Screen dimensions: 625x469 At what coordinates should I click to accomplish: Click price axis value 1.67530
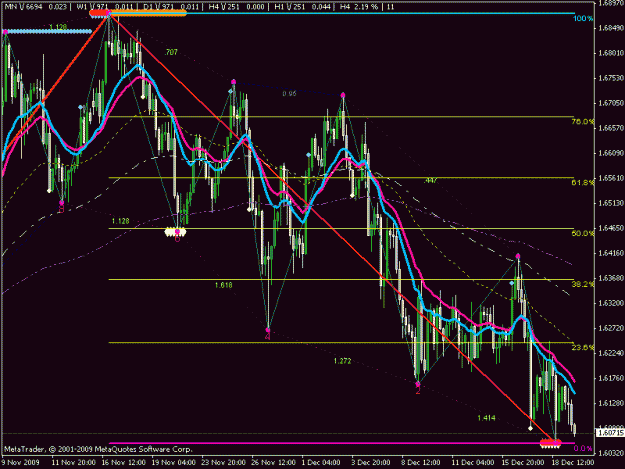611,78
